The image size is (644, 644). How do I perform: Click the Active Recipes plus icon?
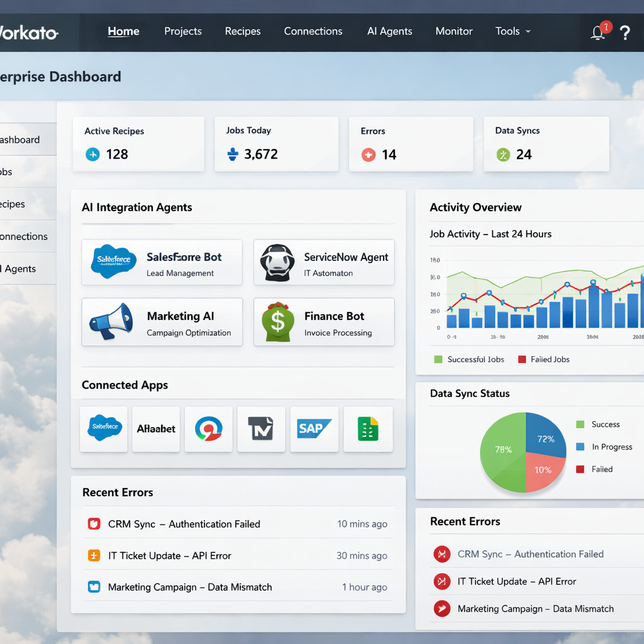[93, 155]
